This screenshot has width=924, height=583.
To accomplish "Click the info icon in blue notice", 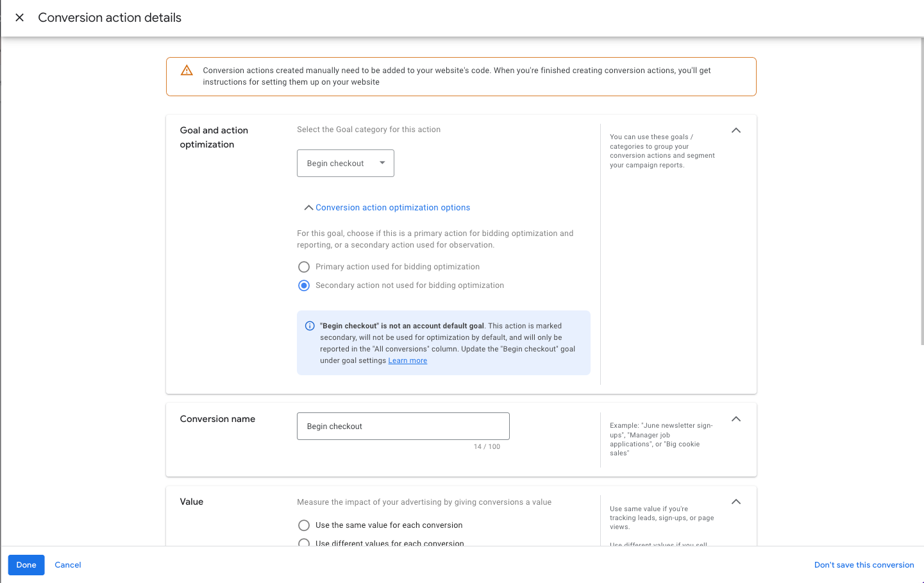I will click(x=310, y=326).
